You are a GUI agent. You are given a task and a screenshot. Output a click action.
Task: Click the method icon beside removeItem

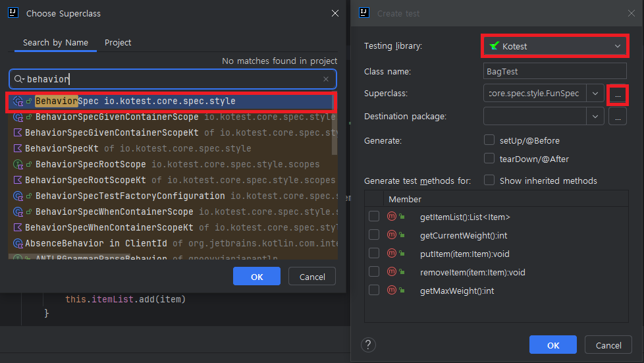coord(392,271)
